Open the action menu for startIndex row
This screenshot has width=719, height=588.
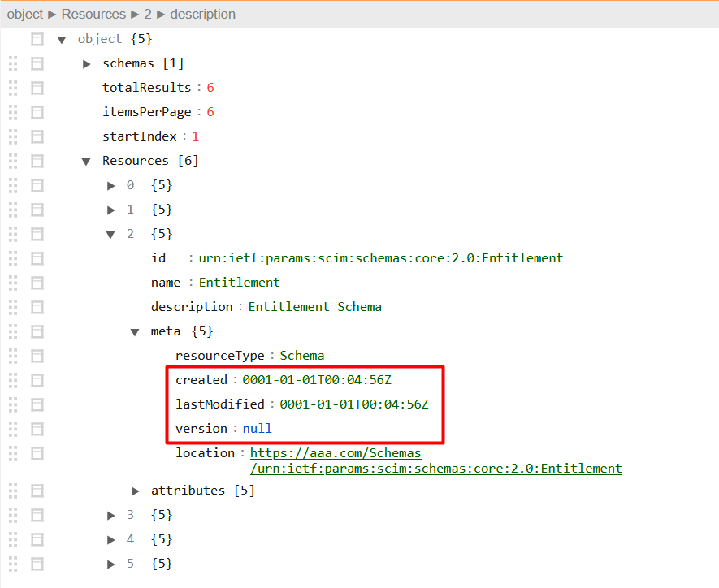pos(37,136)
